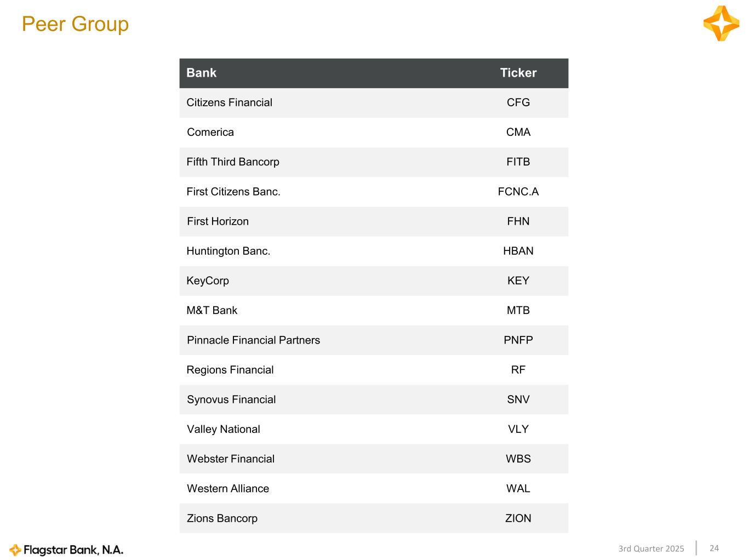Select KeyCorp in the bank list

tap(208, 281)
